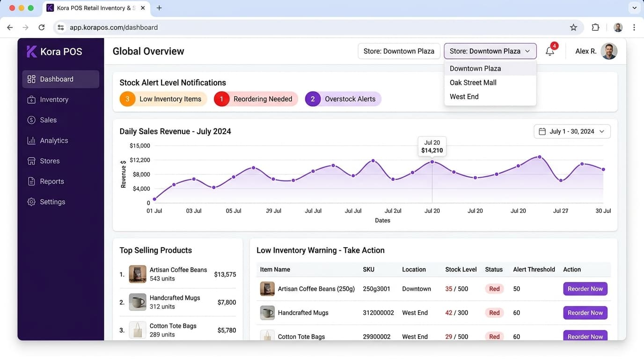Screen dimensions: 644x359
Task: Choose Oak Street Mall store
Action: (x=490, y=82)
